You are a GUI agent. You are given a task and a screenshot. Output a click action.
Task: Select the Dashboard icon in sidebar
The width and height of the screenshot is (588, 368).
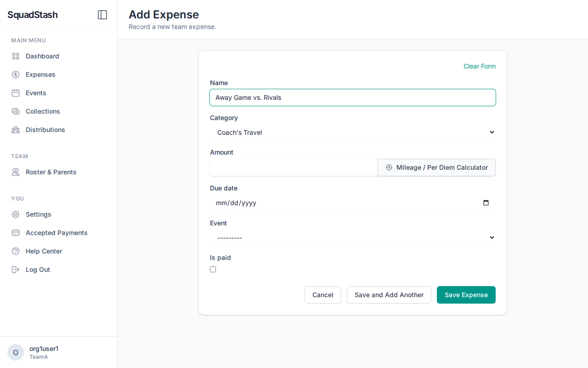[15, 56]
